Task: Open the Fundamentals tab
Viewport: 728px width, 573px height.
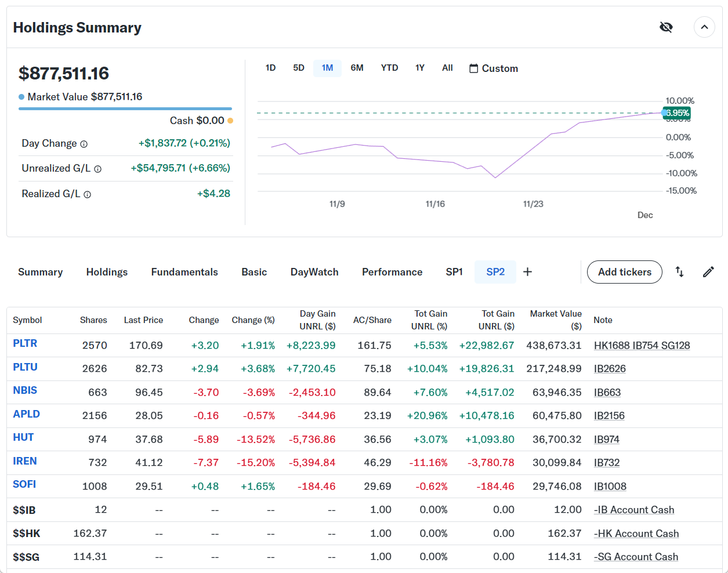Action: click(184, 272)
